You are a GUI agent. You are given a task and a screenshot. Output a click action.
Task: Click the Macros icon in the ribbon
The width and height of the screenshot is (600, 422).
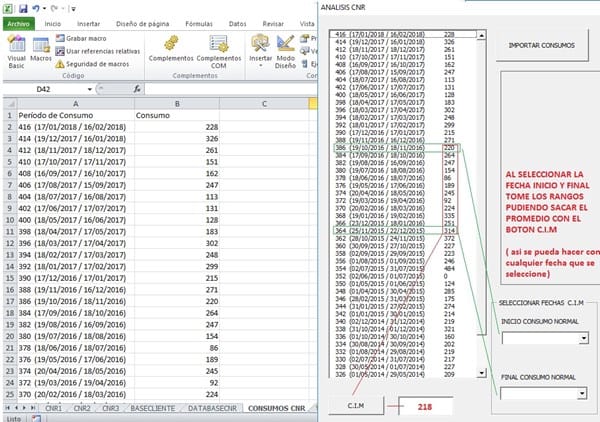[41, 50]
